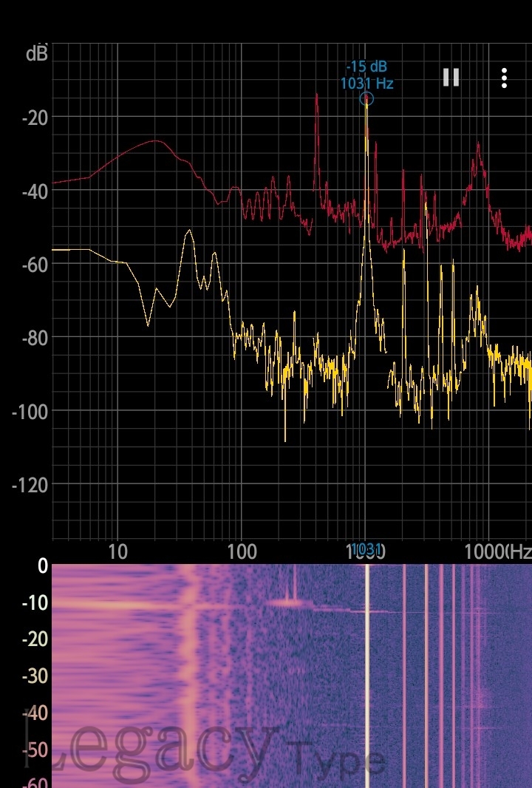Tap the -120 dB axis label

(30, 486)
